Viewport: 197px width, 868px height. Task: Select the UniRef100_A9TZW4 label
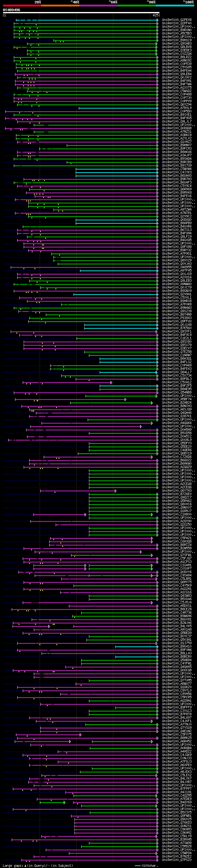click(176, 210)
